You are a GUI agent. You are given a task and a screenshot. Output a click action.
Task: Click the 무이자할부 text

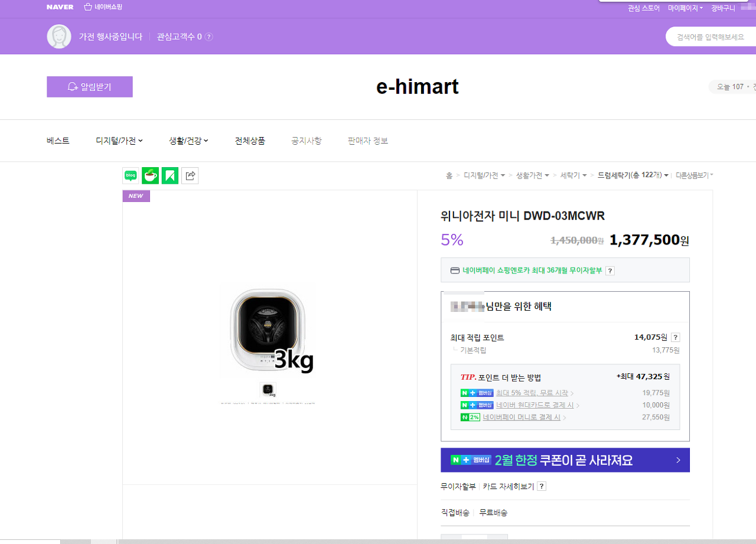[x=458, y=486]
